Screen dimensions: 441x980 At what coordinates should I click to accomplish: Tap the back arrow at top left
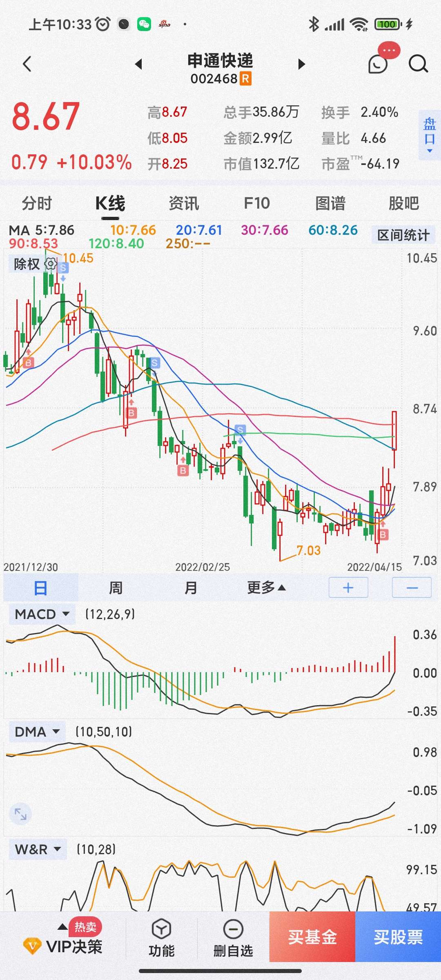click(27, 64)
